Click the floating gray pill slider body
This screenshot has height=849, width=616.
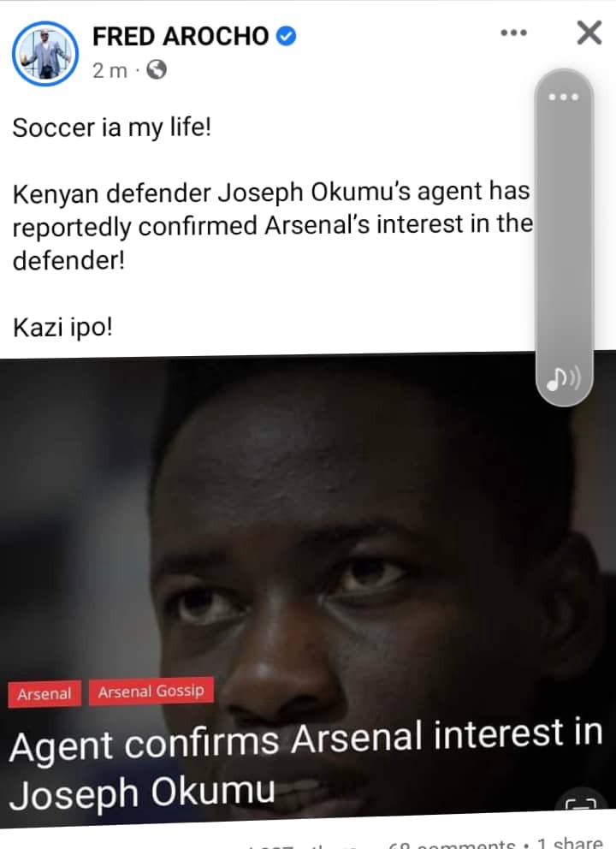(x=565, y=237)
